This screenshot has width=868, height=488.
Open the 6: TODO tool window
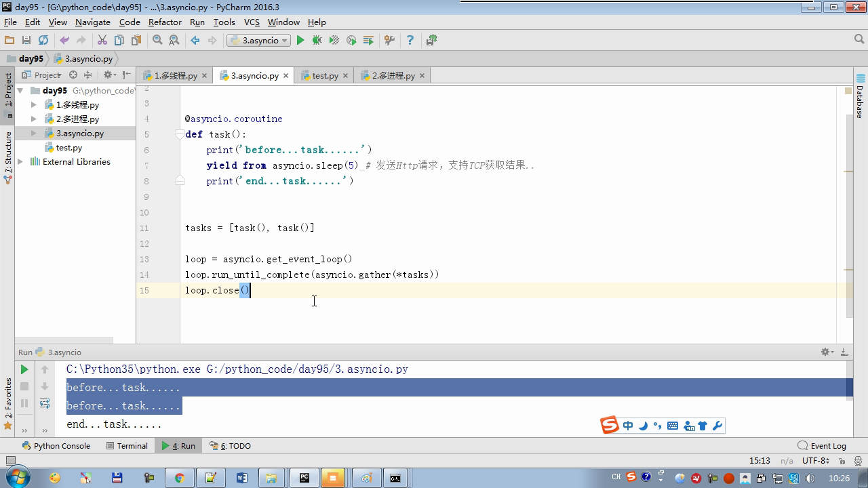click(230, 446)
